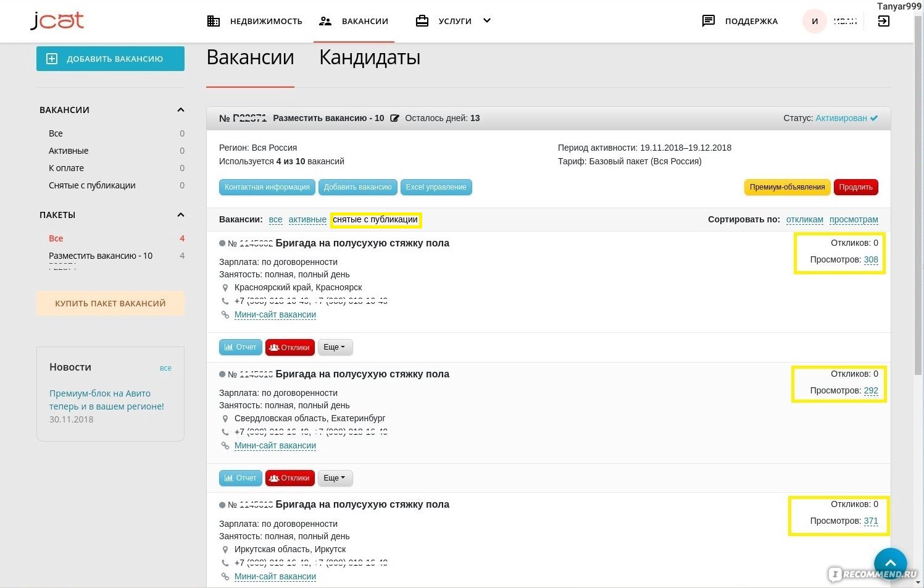This screenshot has width=924, height=588.
Task: Open Еще dropdown for Красноярск vacancy
Action: click(335, 347)
